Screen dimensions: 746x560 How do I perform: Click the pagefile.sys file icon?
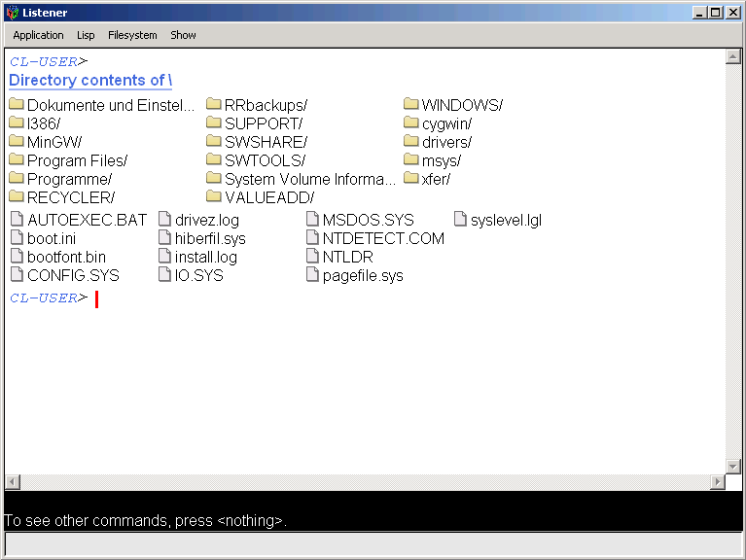click(x=312, y=274)
